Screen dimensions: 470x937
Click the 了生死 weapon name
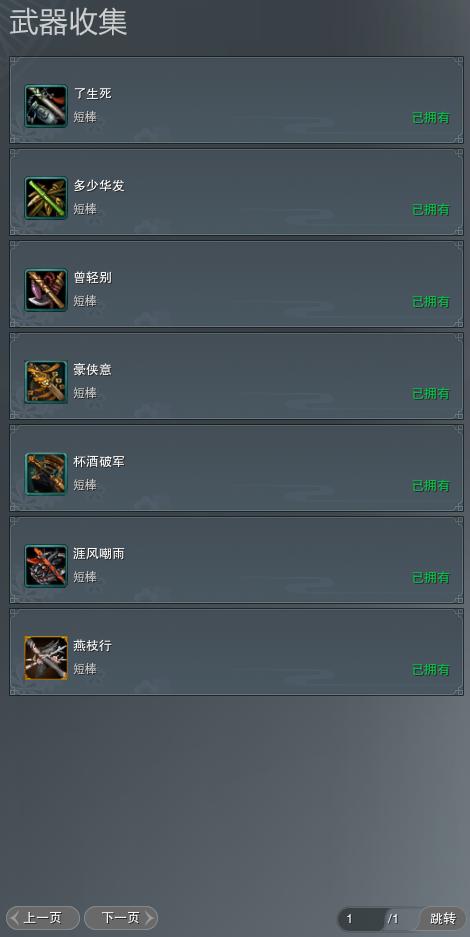pyautogui.click(x=93, y=94)
